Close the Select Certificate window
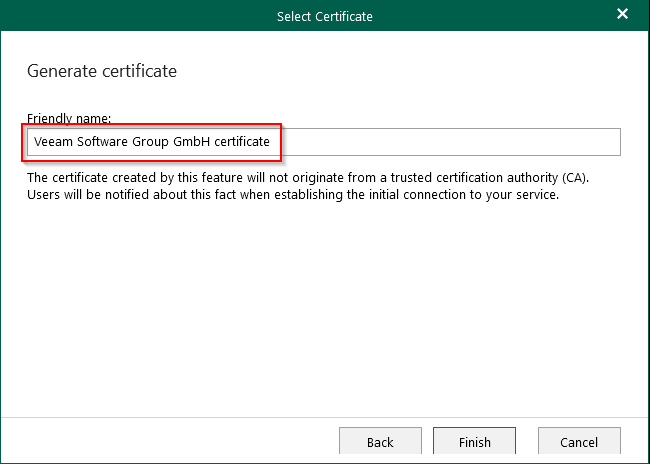This screenshot has height=464, width=650. click(x=622, y=14)
